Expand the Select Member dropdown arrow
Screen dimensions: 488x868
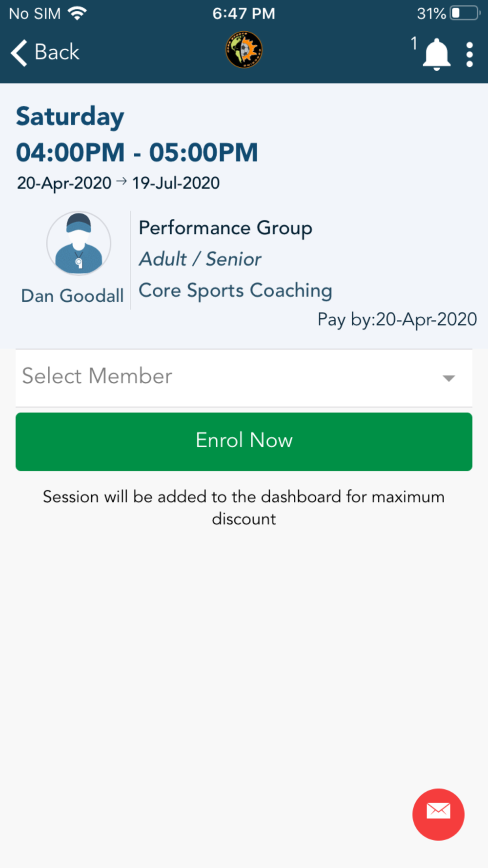(448, 378)
